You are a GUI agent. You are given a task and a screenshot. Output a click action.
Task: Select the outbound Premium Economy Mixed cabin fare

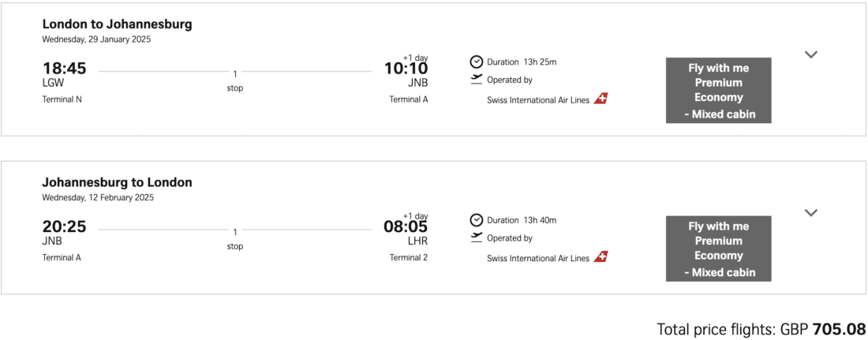(718, 91)
